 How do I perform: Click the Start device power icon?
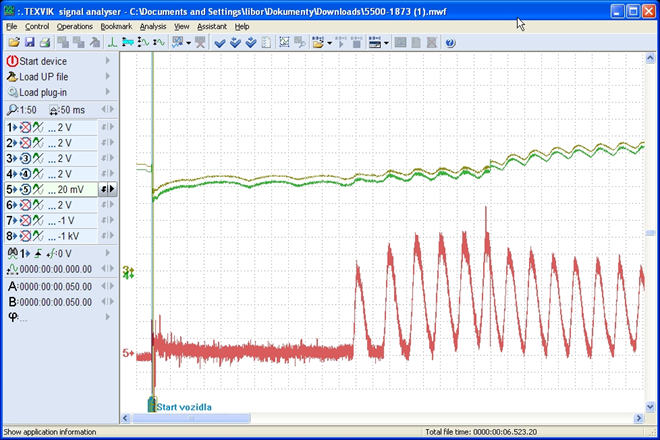coord(12,61)
